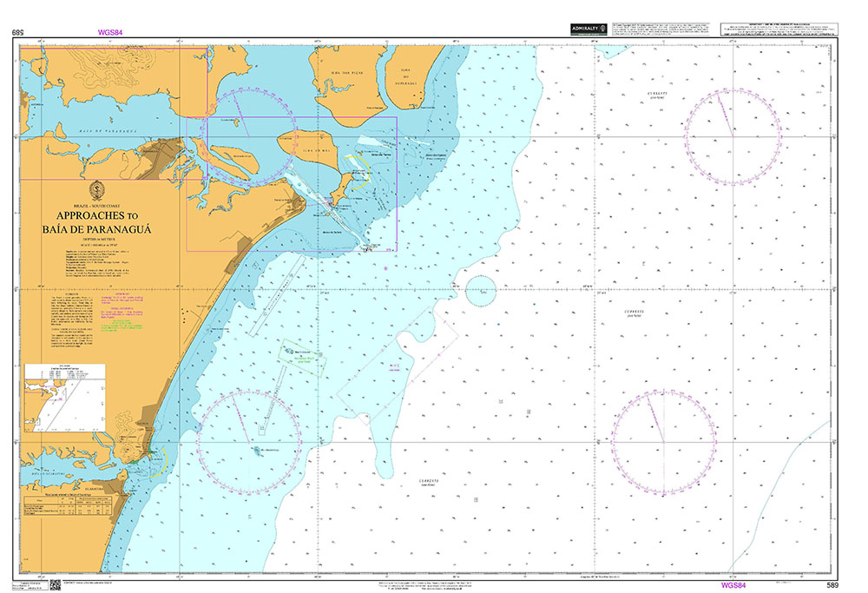This screenshot has width=868, height=593.
Task: Click the large magenta inset chart outline rectangle
Action: (x=292, y=184)
